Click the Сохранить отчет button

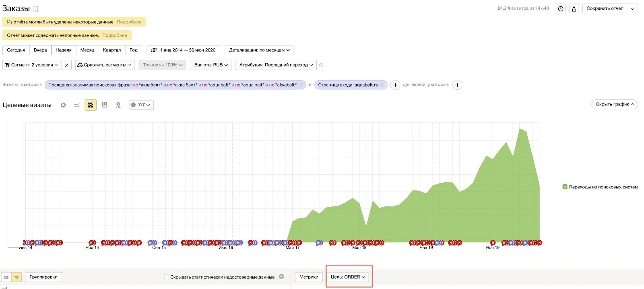tap(605, 8)
